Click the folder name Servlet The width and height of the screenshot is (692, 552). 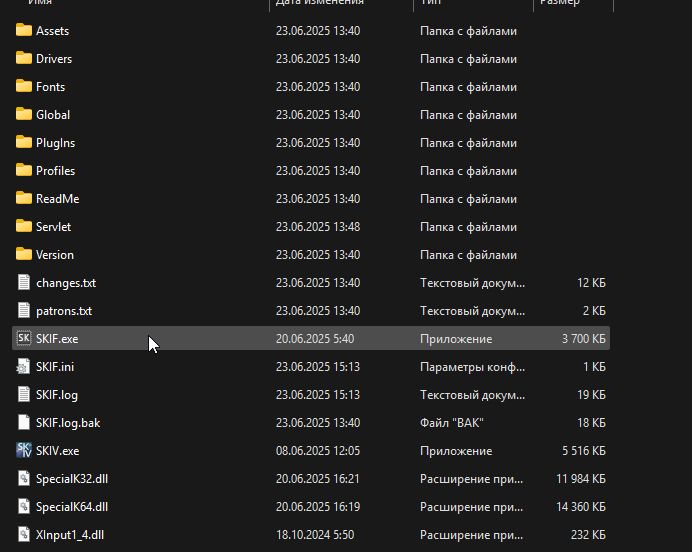(53, 227)
